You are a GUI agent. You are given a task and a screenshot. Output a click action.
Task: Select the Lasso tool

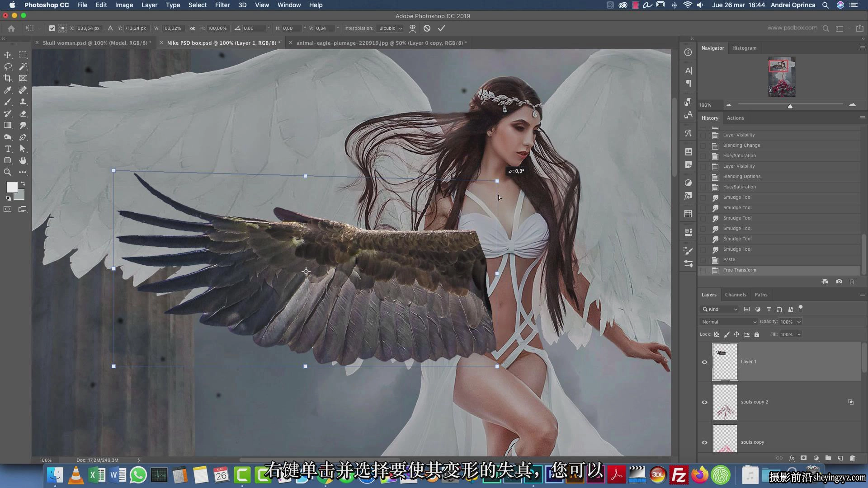8,66
